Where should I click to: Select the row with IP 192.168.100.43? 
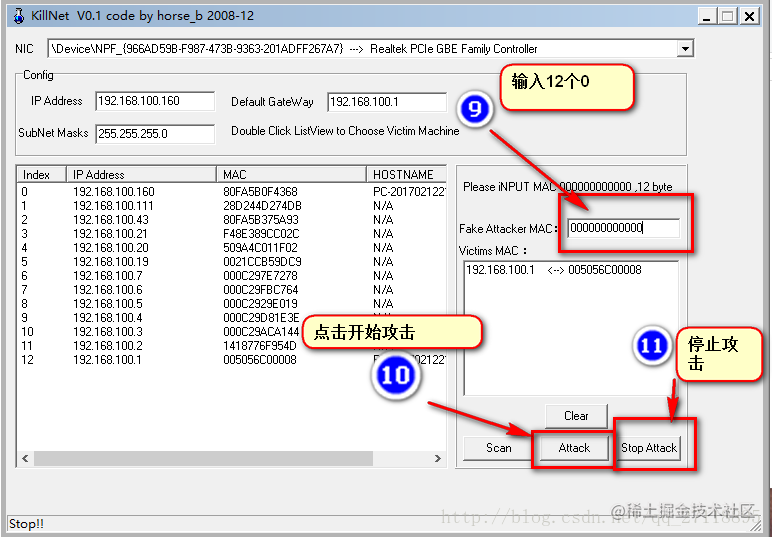tap(231, 220)
